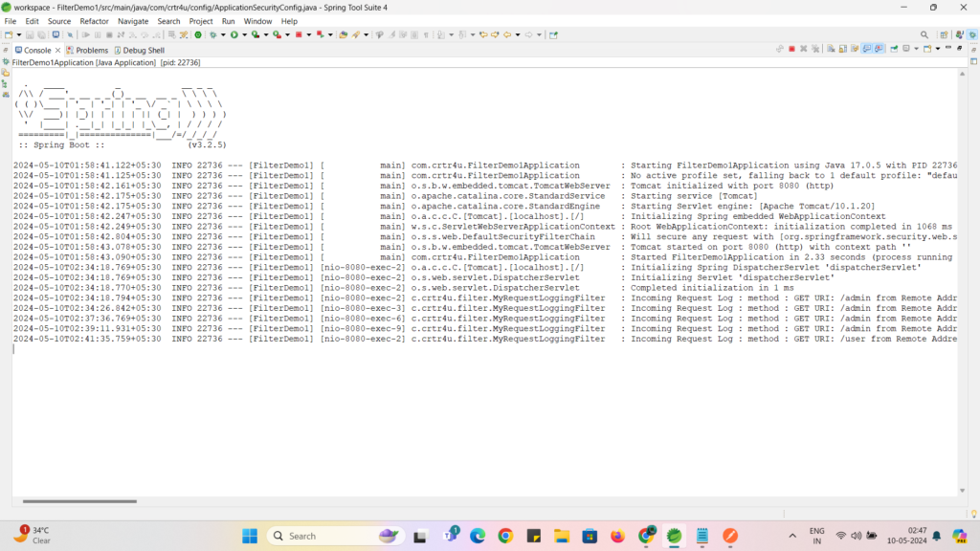Toggle Word Wrap in the Console
Image resolution: width=980 pixels, height=551 pixels.
855,49
